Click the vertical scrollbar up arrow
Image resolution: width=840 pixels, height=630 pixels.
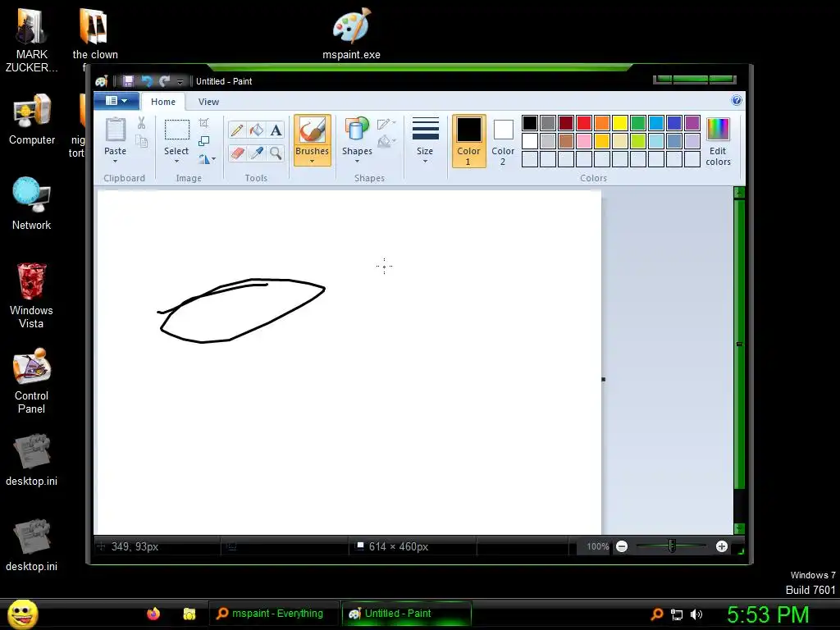[739, 192]
